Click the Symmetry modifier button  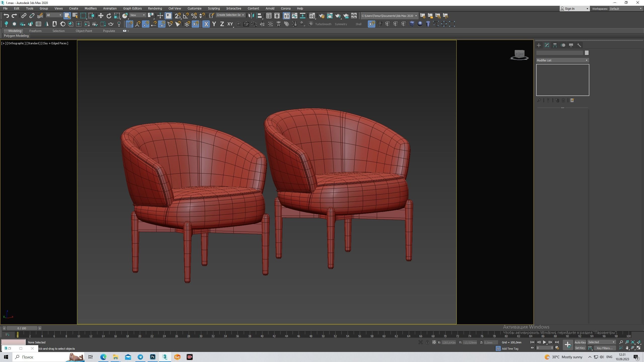(341, 24)
